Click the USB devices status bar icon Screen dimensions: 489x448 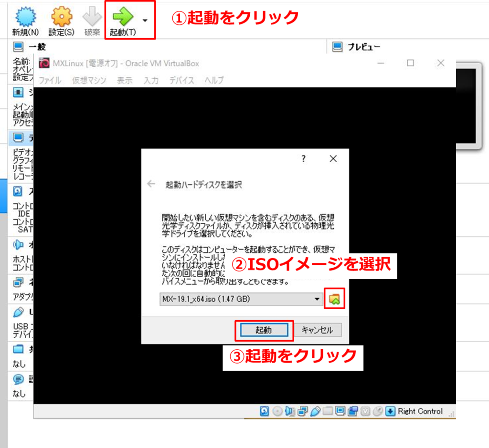coord(316,411)
